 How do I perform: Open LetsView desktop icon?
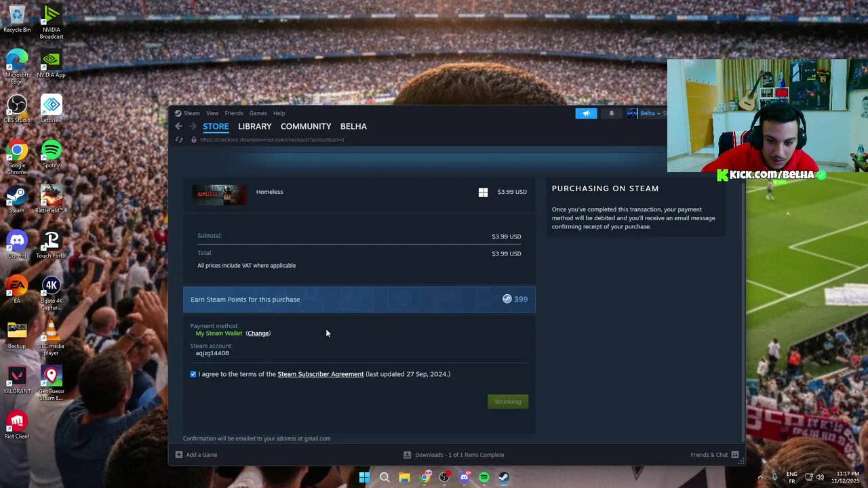[x=51, y=109]
